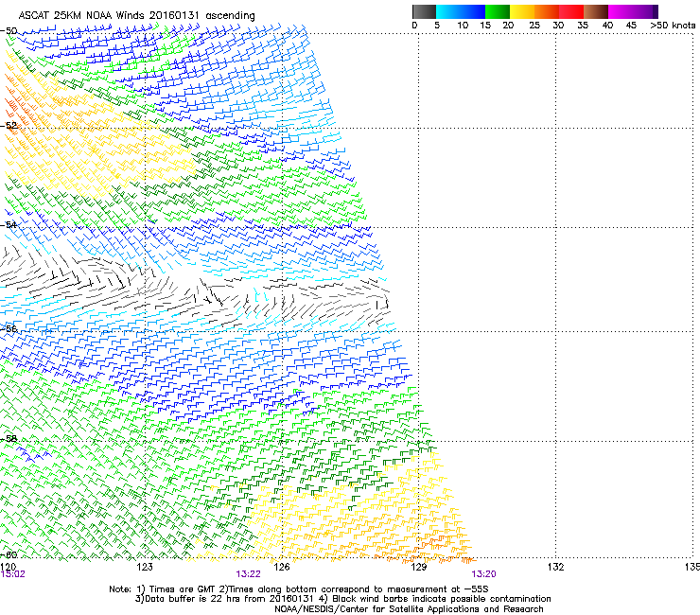Click the latitude label '-54'
Viewport: 700px width, 615px height.
[9, 224]
